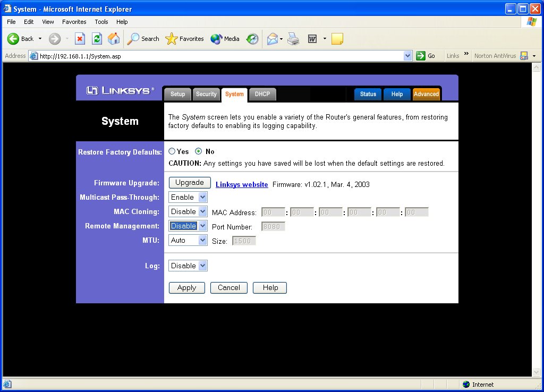This screenshot has height=392, width=544.
Task: Click the Print toolbar icon
Action: (293, 39)
